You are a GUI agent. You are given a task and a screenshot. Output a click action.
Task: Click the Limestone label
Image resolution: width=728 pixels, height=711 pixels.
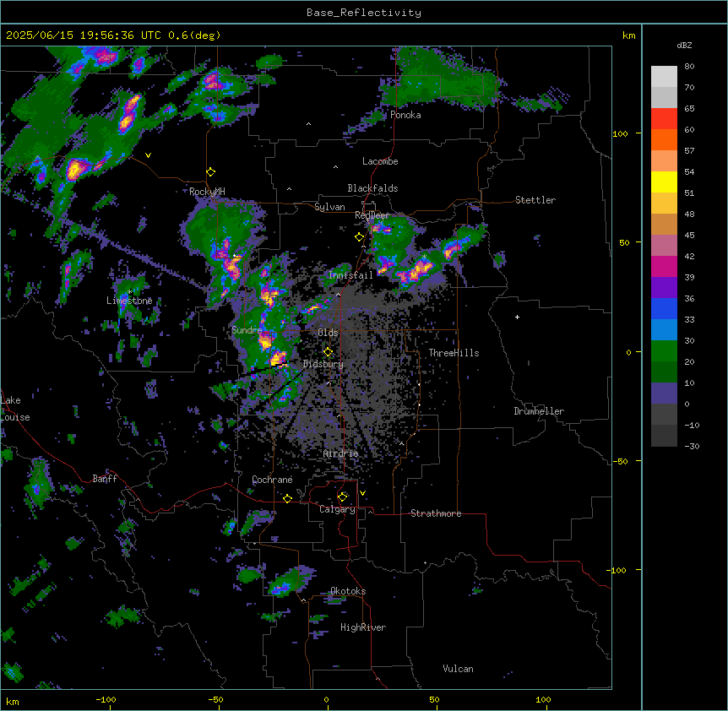click(129, 301)
